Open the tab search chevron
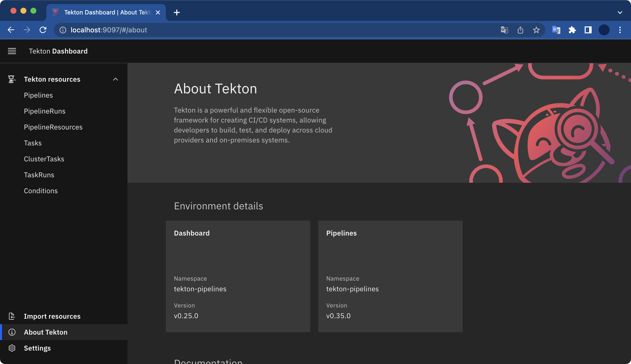Image resolution: width=631 pixels, height=364 pixels. (620, 12)
